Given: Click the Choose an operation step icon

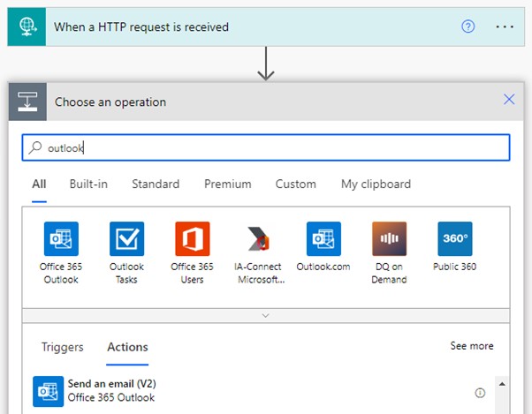Looking at the screenshot, I should pos(27,102).
